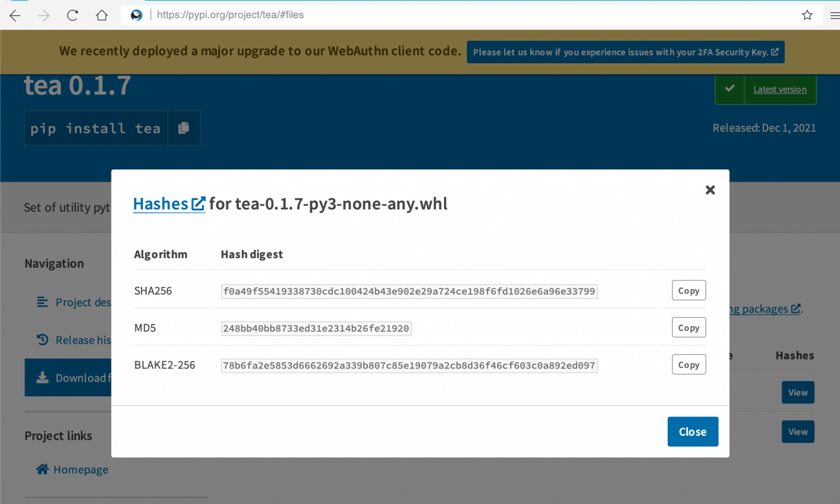Bookmark this page with the star icon
Screen dimensions: 840x504
(x=807, y=15)
